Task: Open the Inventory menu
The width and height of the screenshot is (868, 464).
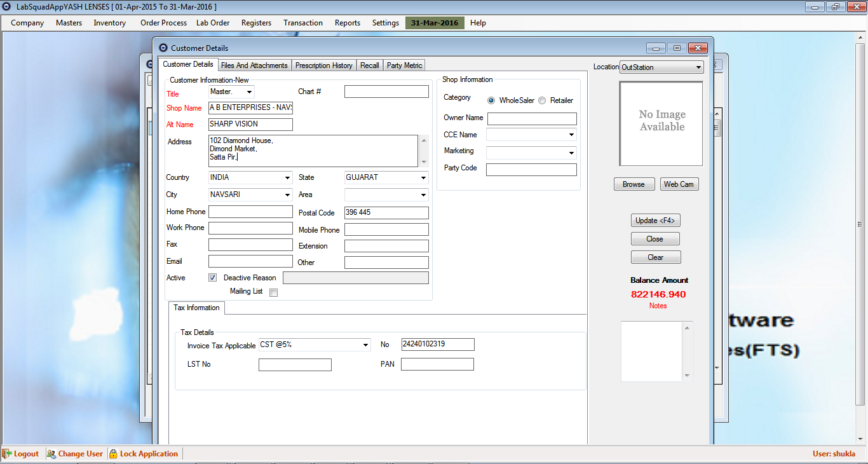Action: (110, 23)
